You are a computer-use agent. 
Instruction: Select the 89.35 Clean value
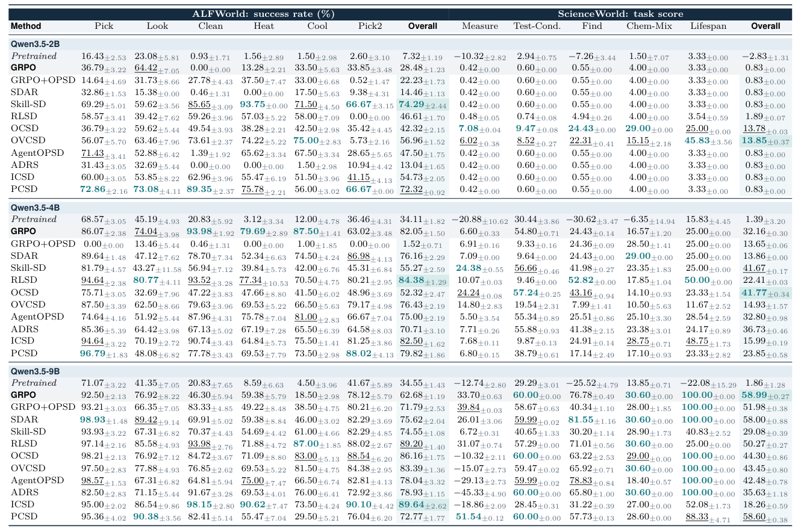click(x=210, y=190)
